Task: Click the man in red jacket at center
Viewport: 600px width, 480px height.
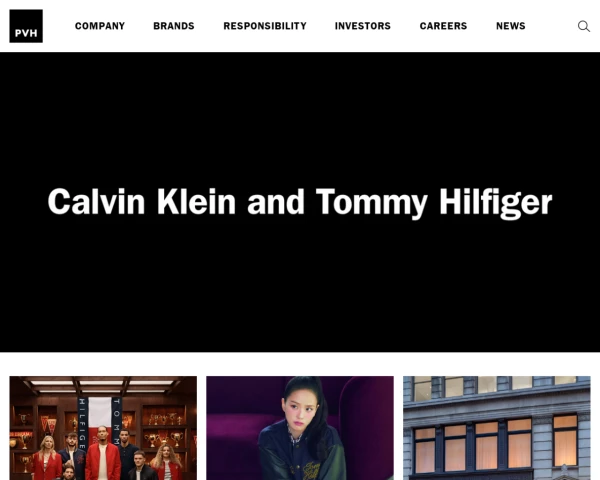Action: coord(103,454)
